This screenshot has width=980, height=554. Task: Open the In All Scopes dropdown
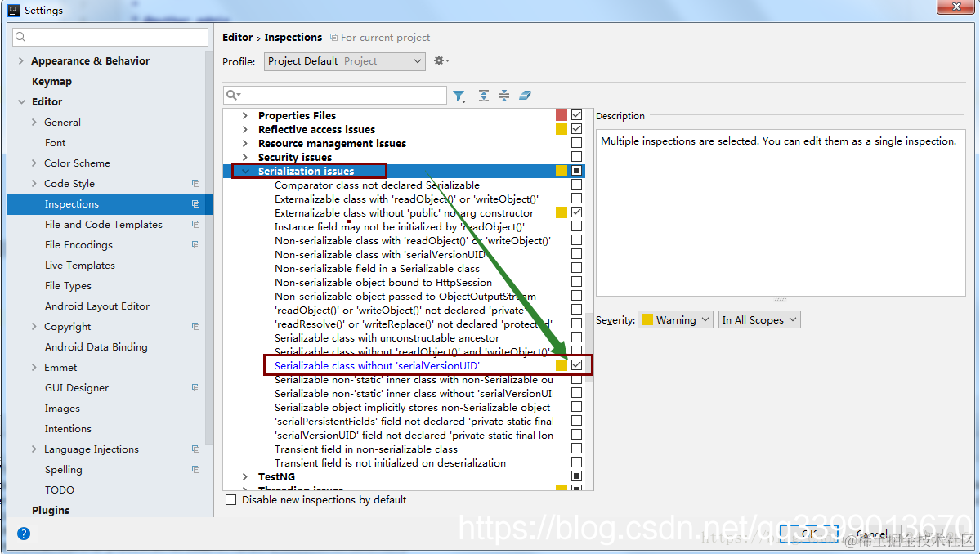(759, 319)
